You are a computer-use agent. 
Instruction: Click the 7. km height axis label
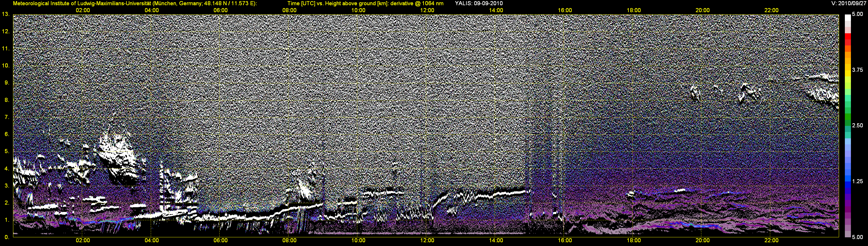7,117
